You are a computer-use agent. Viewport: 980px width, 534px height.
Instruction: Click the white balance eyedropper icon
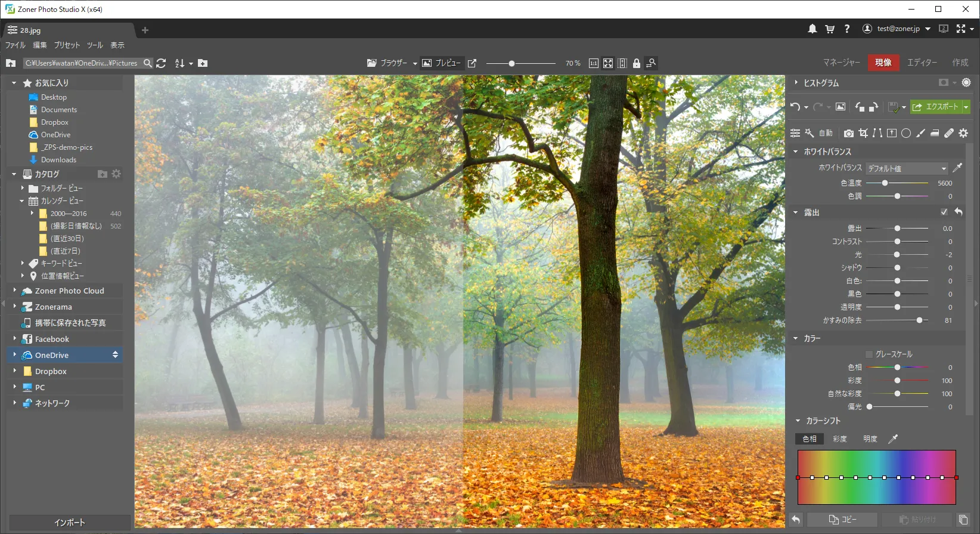957,168
